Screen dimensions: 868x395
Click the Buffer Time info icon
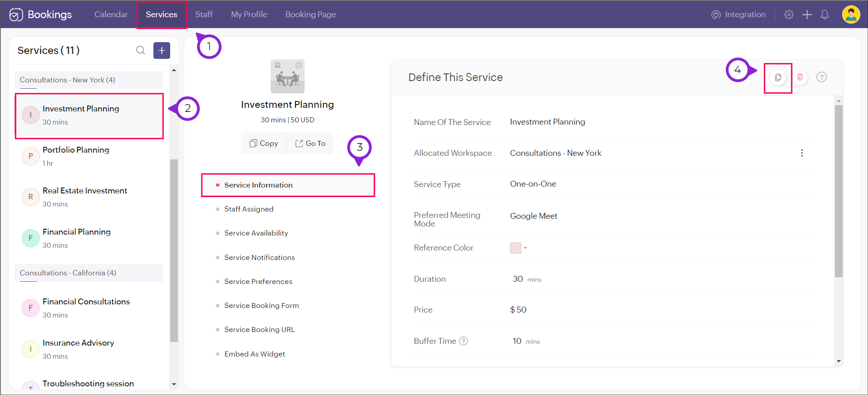pyautogui.click(x=463, y=341)
